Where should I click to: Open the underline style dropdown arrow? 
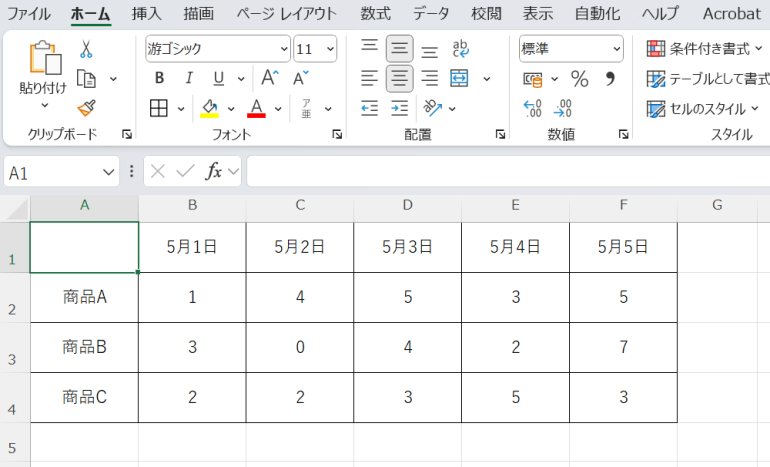pos(241,79)
